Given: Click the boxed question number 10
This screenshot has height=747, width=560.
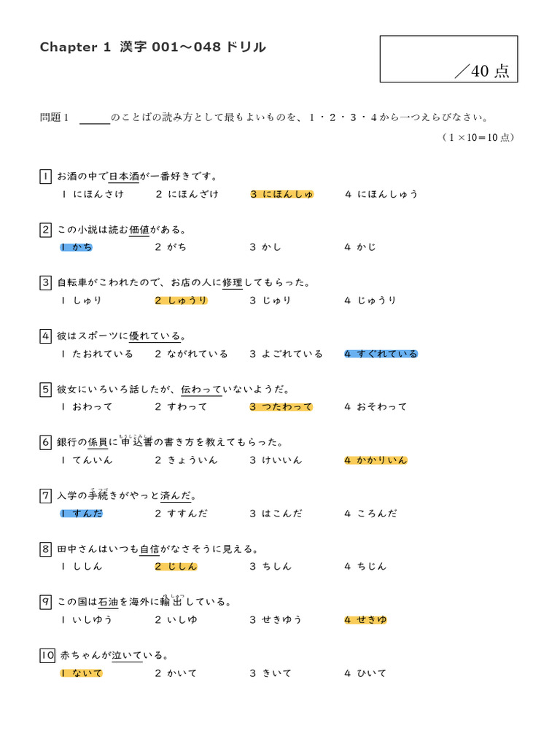Looking at the screenshot, I should click(x=48, y=655).
